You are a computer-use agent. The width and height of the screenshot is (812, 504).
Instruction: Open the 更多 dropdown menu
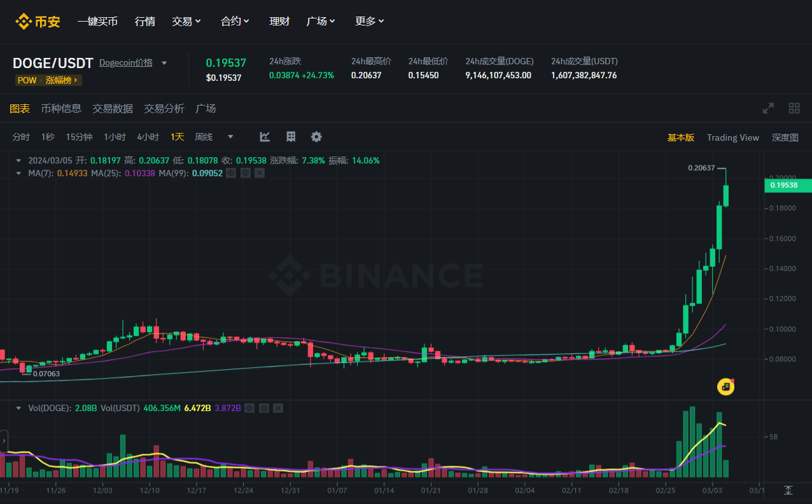(x=370, y=21)
